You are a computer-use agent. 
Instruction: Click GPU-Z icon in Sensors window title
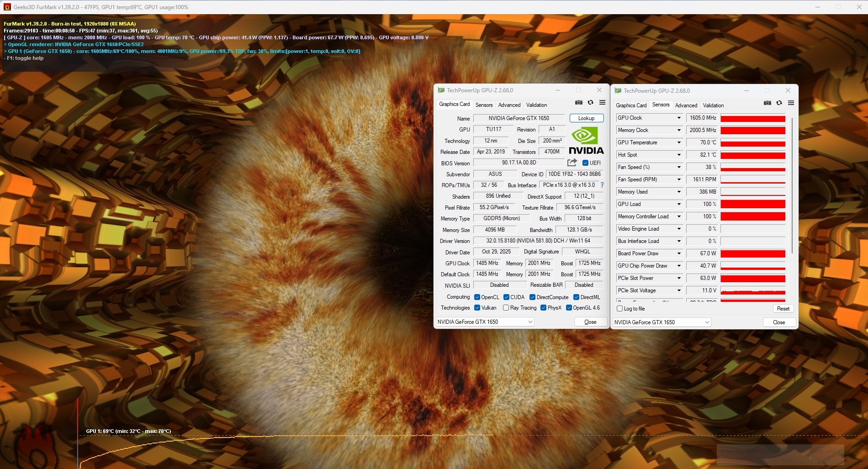point(618,91)
